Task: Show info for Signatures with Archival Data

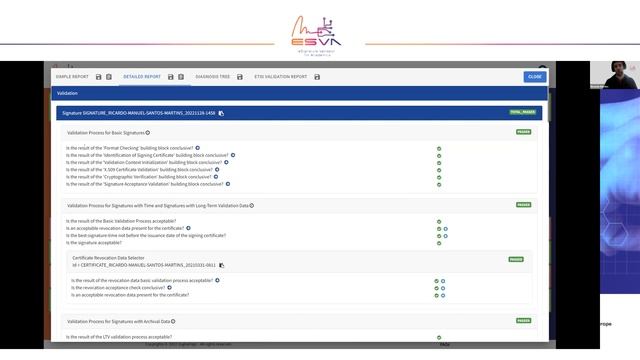Action: pos(173,321)
